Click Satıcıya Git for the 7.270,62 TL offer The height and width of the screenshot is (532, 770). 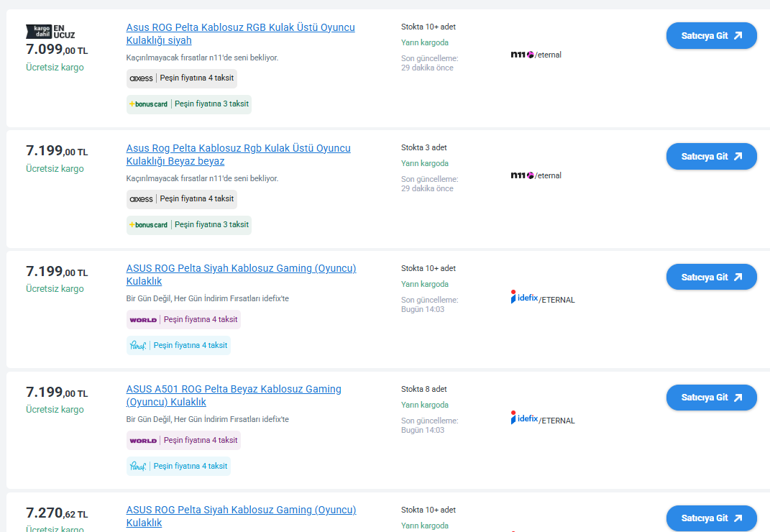[712, 518]
